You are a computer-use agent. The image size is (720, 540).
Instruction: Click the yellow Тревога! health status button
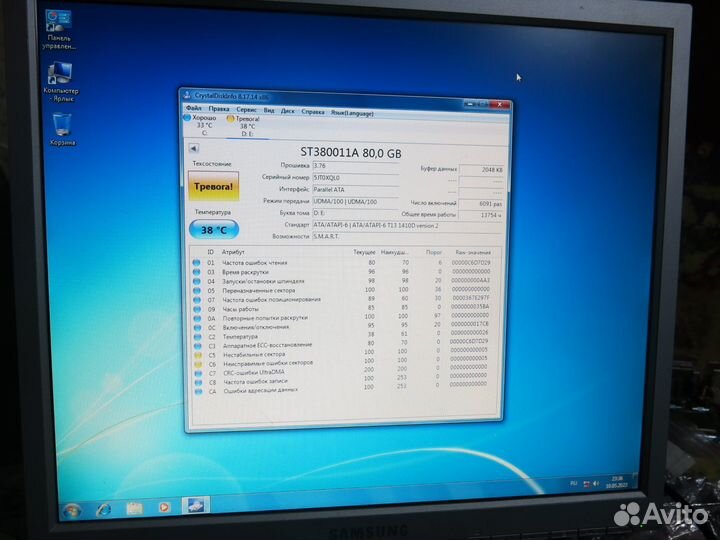214,186
